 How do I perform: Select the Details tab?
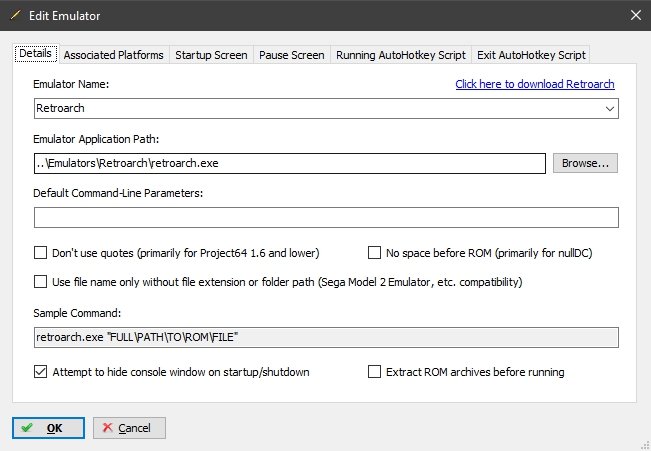(x=36, y=54)
